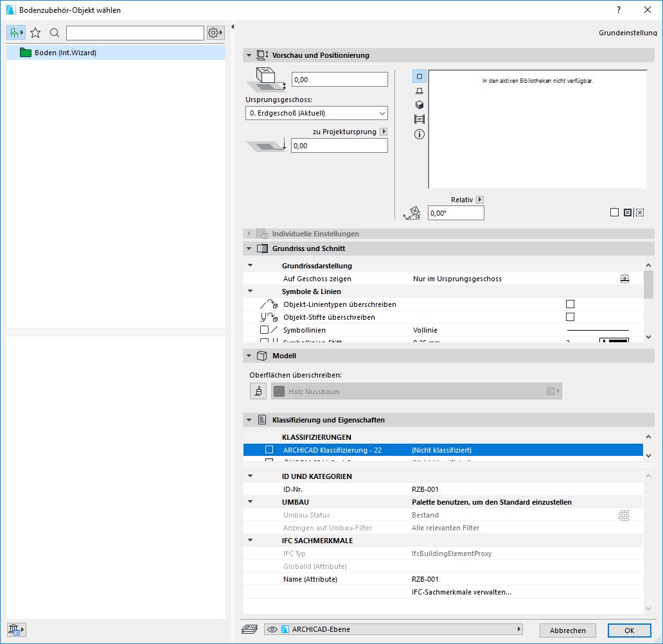Viewport: 663px width, 644px height.
Task: Click the help question mark button
Action: (619, 10)
